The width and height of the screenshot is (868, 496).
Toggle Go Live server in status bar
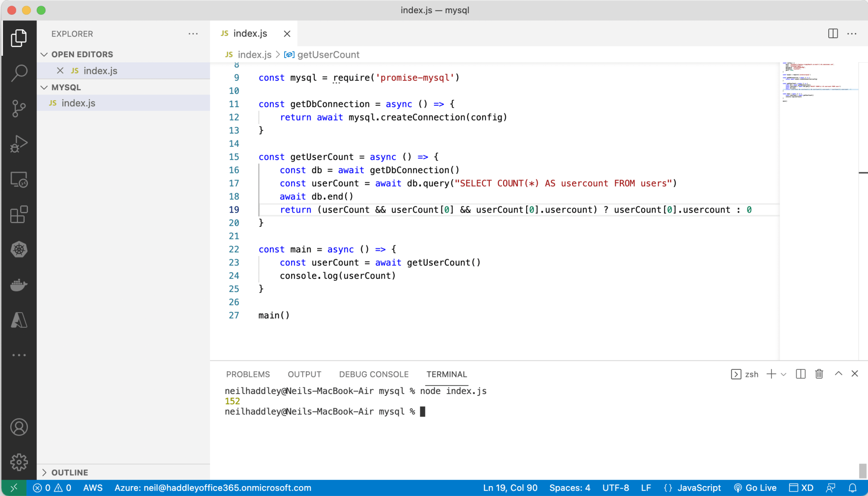[x=755, y=488]
